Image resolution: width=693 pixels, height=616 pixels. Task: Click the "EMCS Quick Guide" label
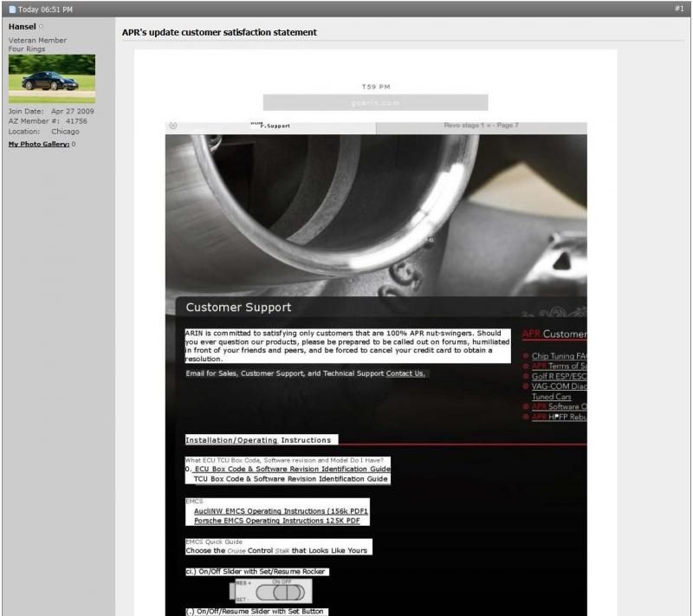click(214, 541)
